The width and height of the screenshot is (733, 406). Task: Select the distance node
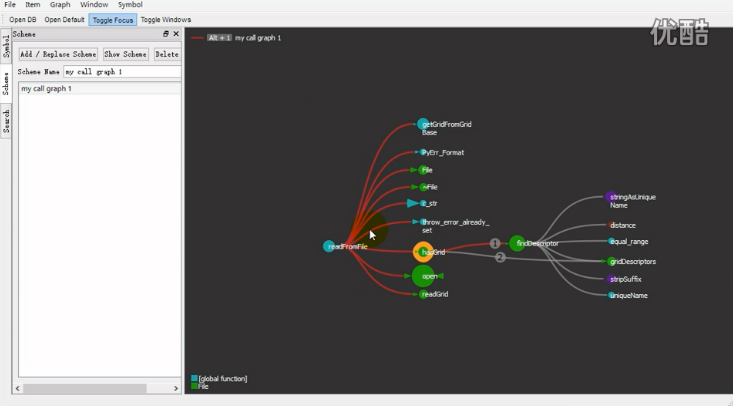pos(611,225)
